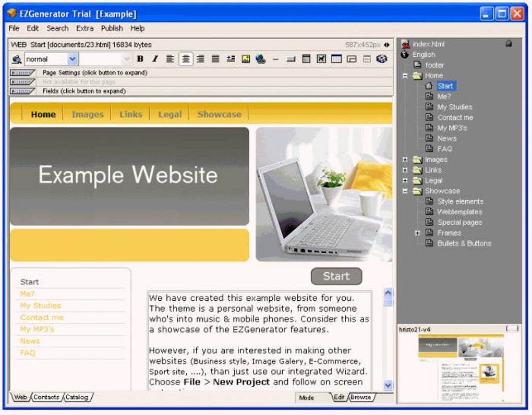Click the globe search icon beside style box
Screen dimensions: 532x415
click(x=16, y=59)
